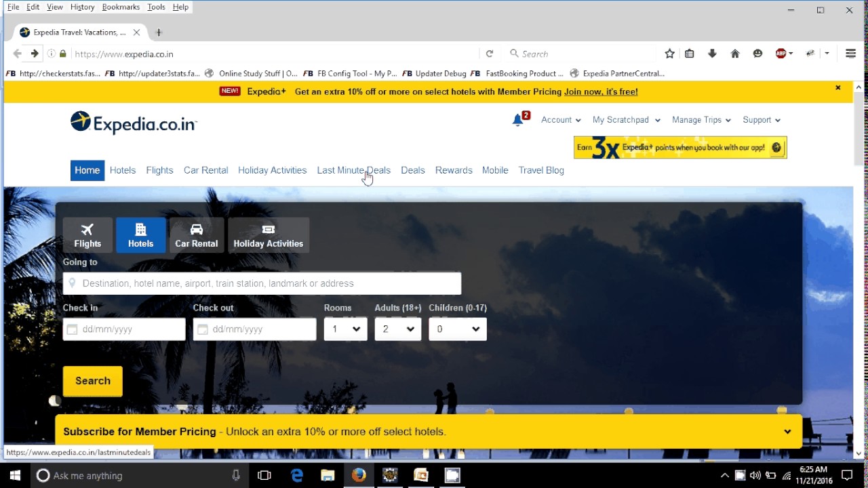The image size is (868, 488).
Task: Switch to the Holiday Activities search tab
Action: 269,235
